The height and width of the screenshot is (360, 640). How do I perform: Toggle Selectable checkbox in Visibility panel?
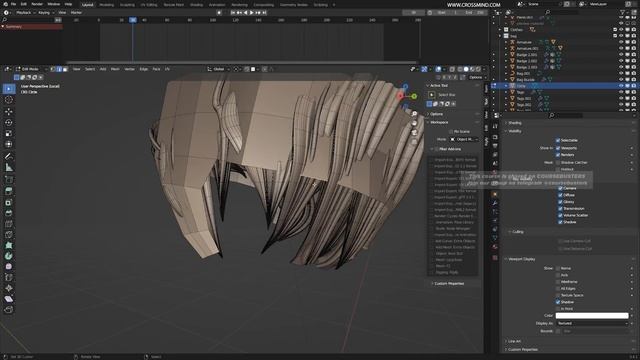558,140
